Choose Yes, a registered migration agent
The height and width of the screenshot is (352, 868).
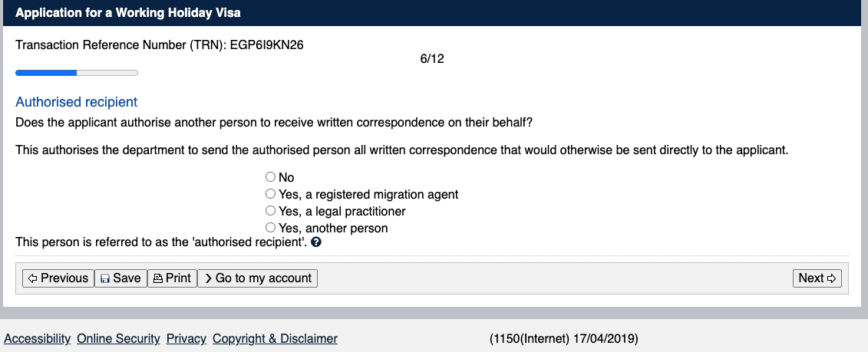(270, 194)
